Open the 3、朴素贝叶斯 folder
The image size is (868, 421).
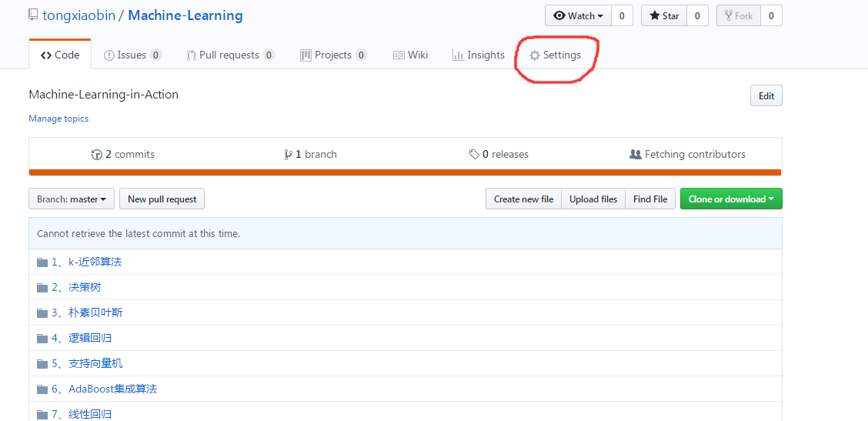coord(87,313)
